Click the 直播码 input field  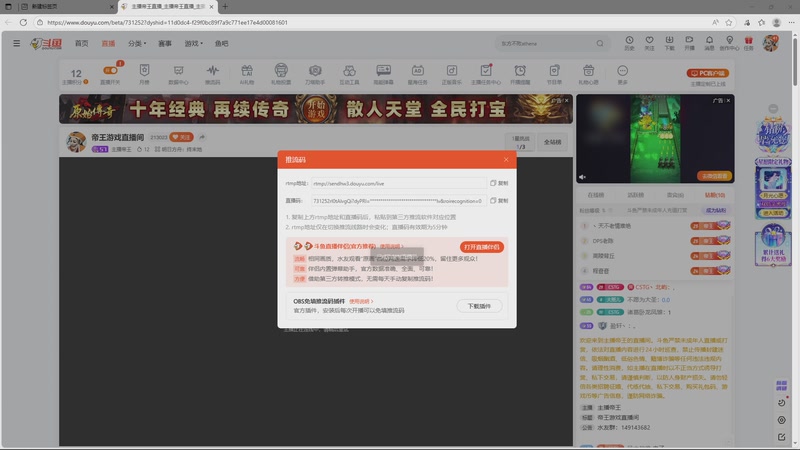[x=398, y=201]
